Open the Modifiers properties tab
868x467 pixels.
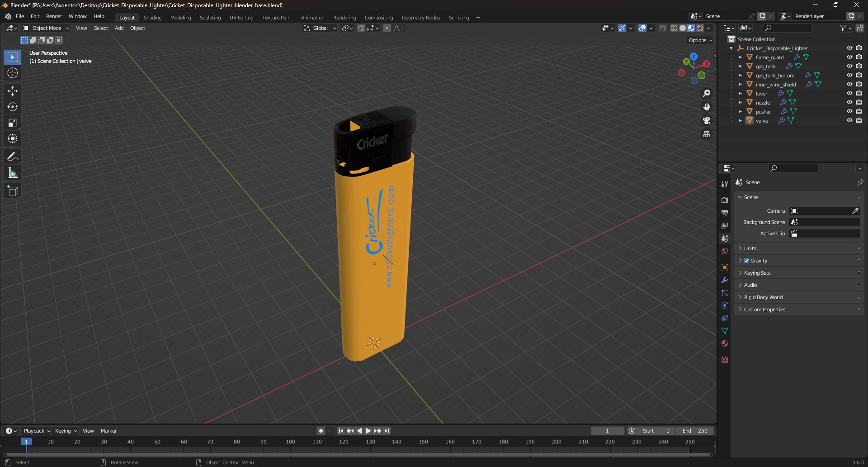(x=725, y=280)
